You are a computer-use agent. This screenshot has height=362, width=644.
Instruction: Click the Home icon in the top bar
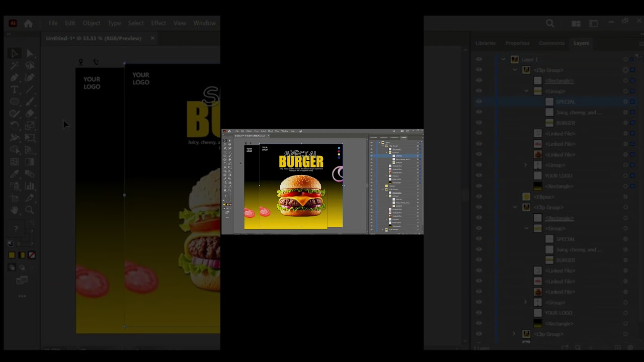click(28, 23)
